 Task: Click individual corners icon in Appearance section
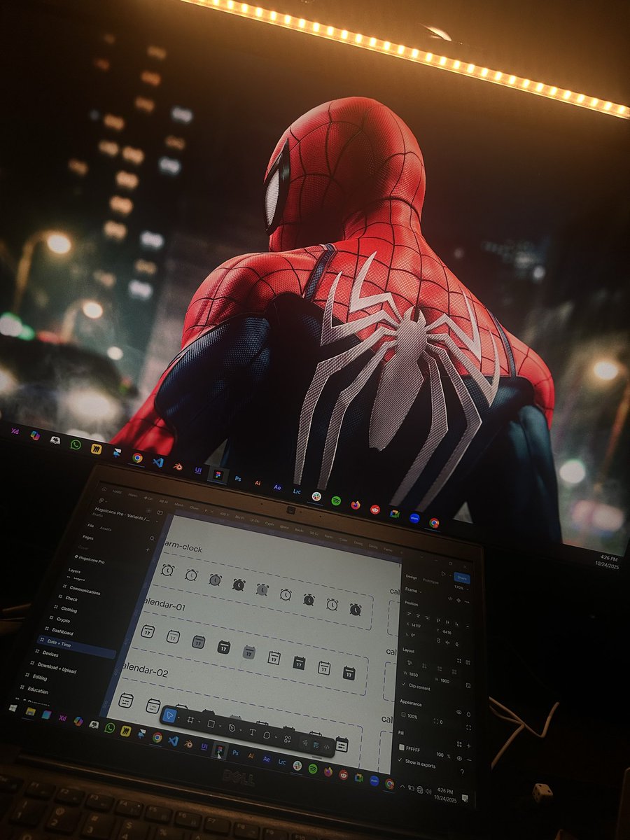[x=468, y=727]
